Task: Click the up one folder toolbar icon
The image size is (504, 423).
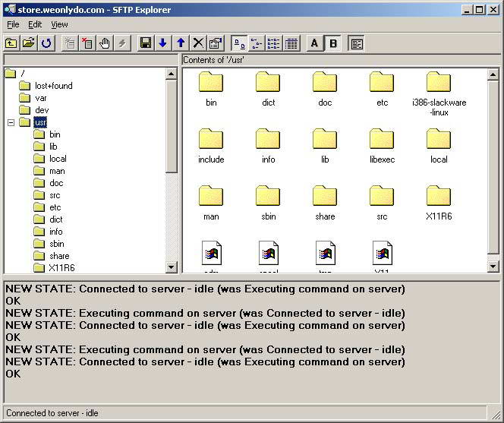Action: pos(11,43)
